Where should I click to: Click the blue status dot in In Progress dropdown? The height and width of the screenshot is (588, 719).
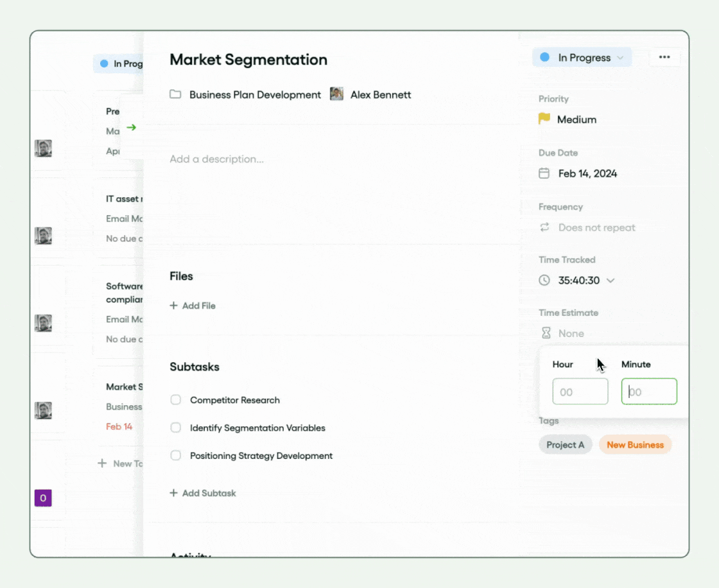coord(545,57)
